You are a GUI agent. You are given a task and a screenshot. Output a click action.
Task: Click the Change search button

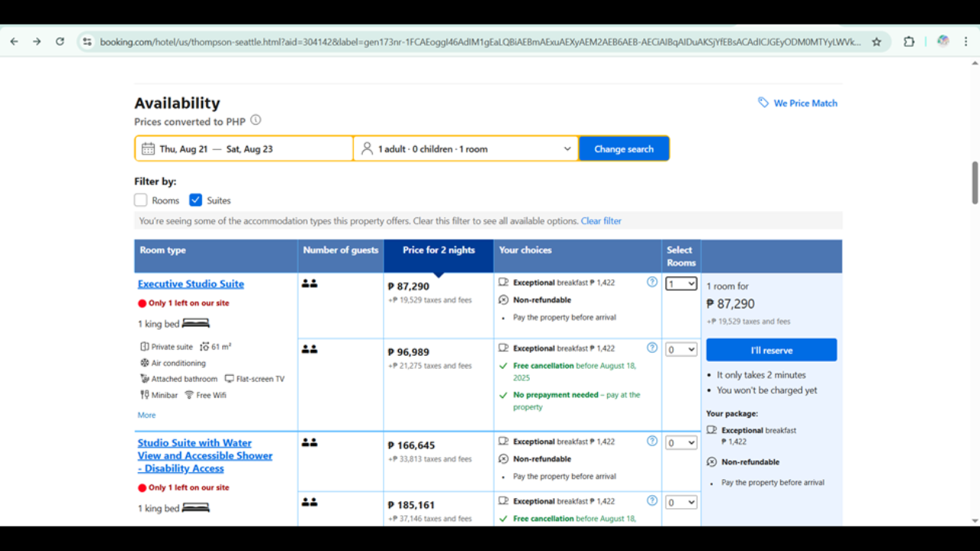624,148
